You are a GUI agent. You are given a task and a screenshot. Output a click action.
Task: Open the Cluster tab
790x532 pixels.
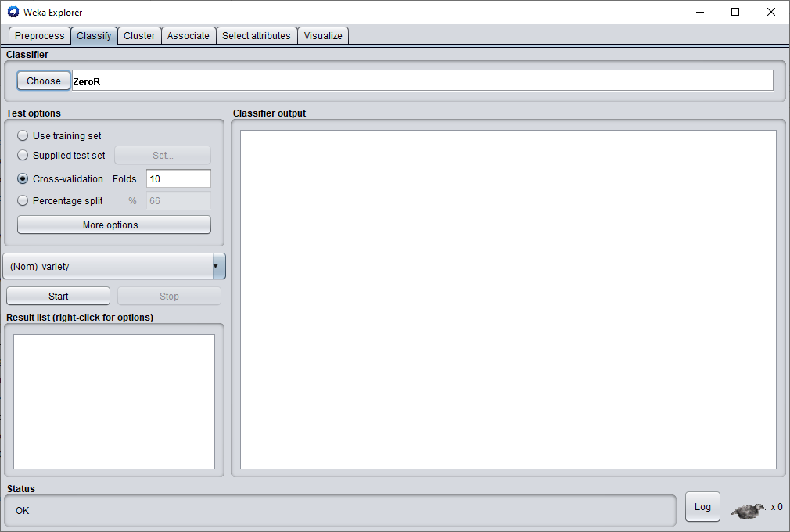coord(139,35)
